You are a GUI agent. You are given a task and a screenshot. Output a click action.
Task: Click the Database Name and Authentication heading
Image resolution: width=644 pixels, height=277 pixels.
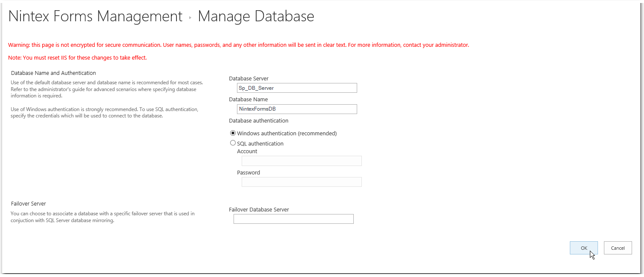coord(53,73)
